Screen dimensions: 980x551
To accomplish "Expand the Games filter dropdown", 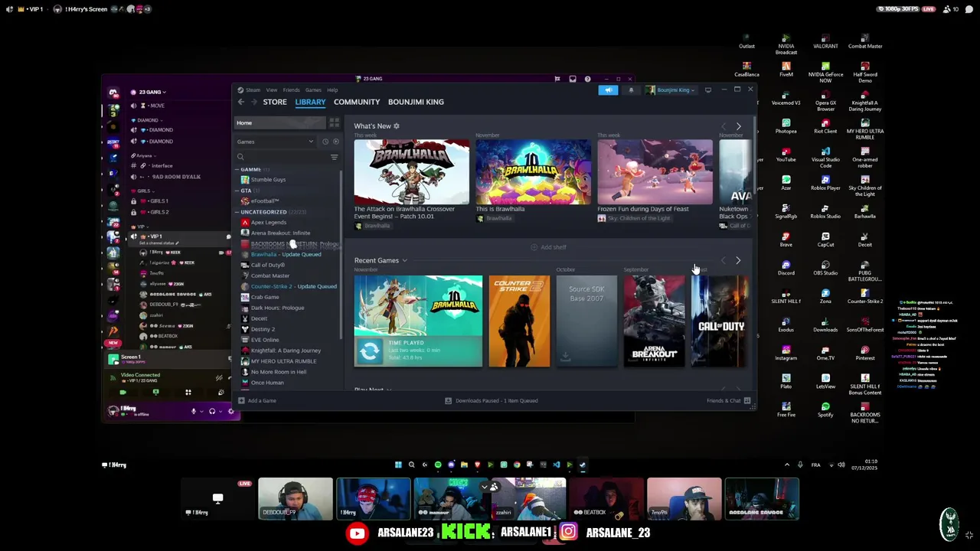I will tap(276, 142).
